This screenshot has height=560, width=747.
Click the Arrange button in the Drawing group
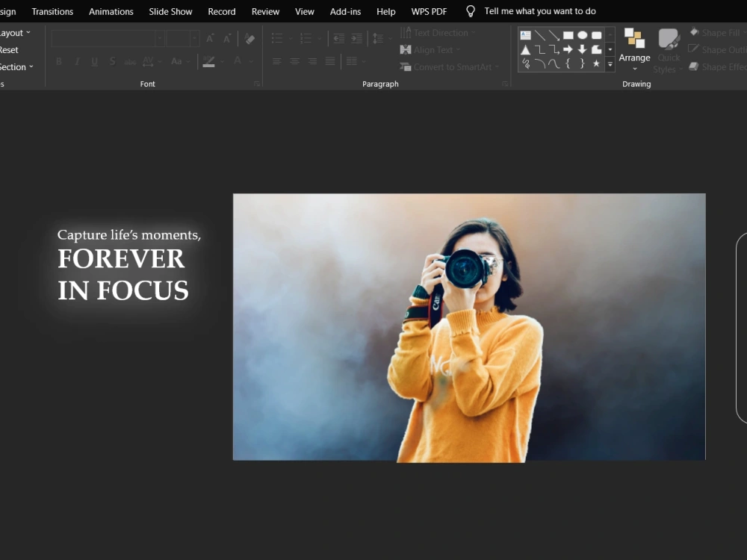point(634,52)
